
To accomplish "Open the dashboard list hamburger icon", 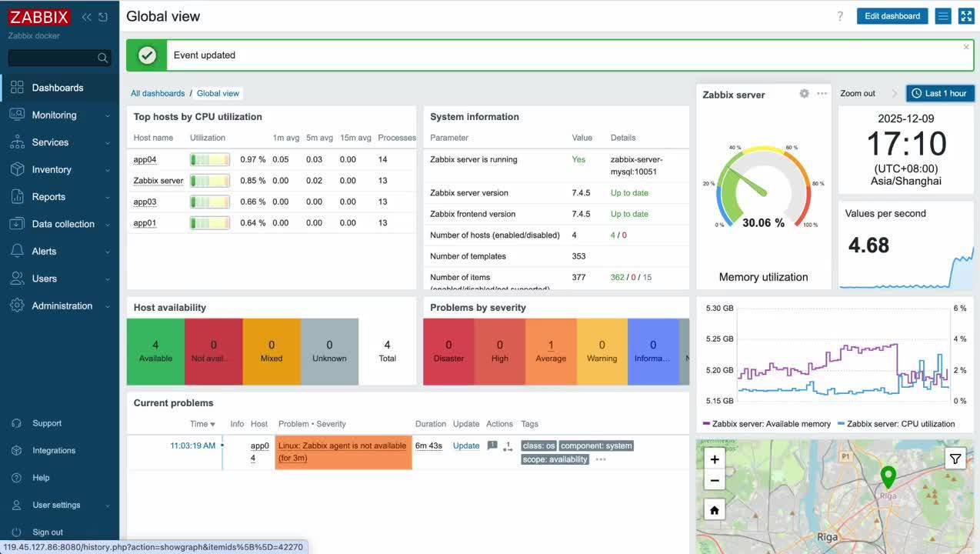I will click(x=942, y=15).
